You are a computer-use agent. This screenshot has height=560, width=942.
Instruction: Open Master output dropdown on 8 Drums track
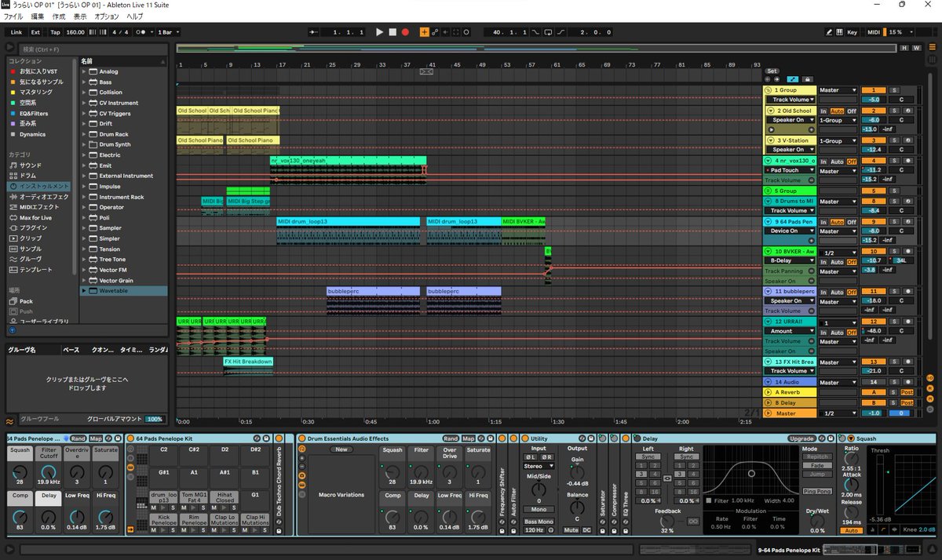(838, 201)
